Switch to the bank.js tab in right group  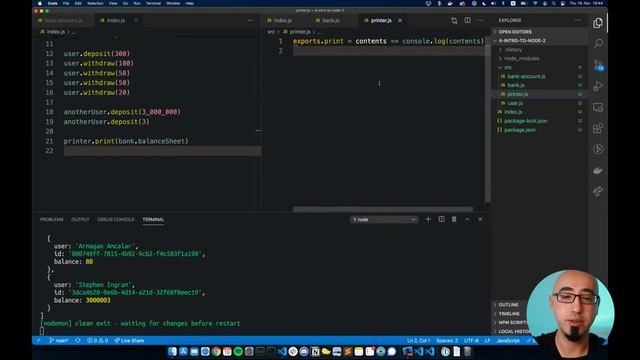(330, 20)
